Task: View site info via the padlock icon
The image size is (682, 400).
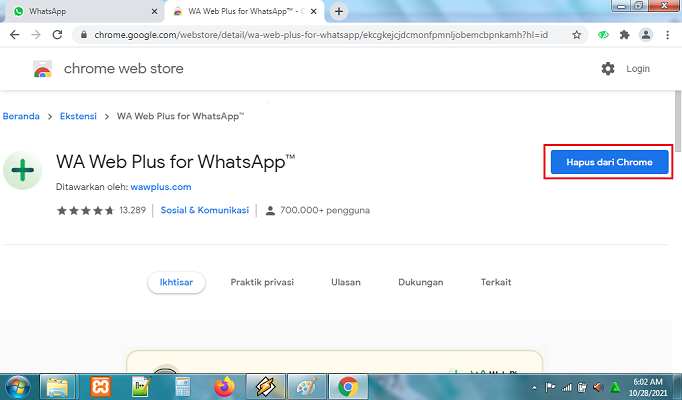Action: coord(84,35)
